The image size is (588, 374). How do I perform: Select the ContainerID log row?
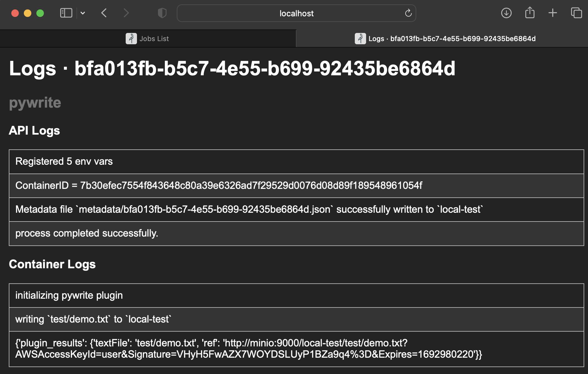296,185
